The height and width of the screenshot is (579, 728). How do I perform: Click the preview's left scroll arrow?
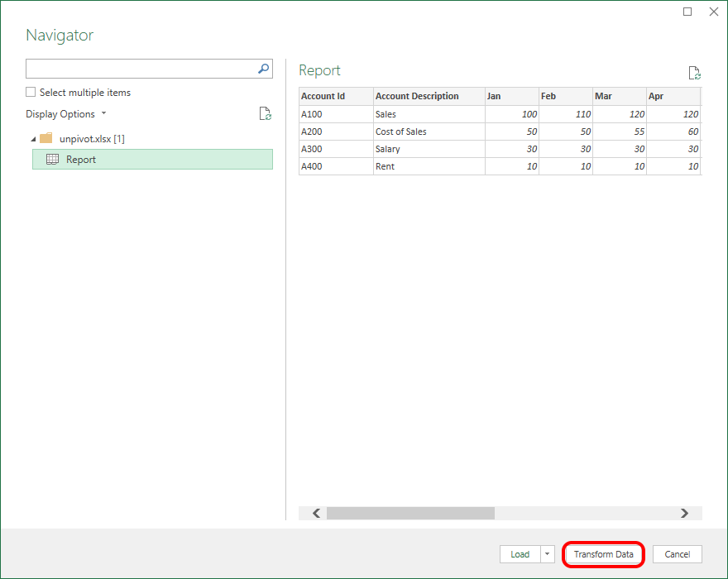click(317, 513)
